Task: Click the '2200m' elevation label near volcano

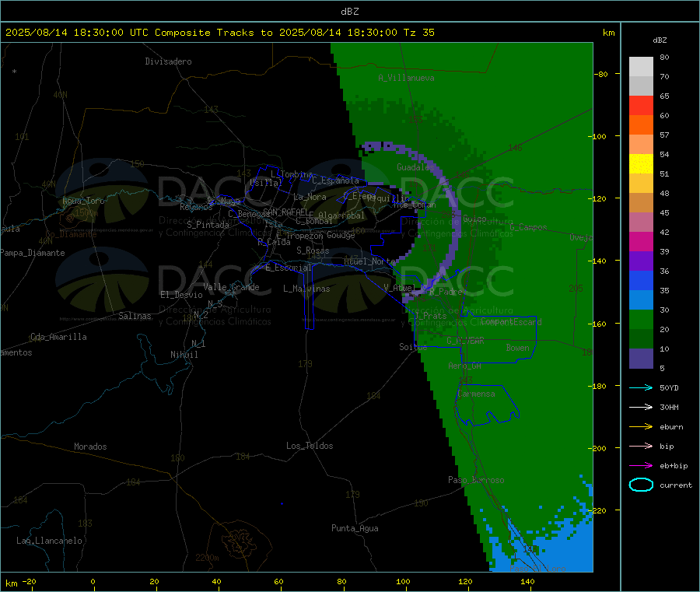Action: 207,558
